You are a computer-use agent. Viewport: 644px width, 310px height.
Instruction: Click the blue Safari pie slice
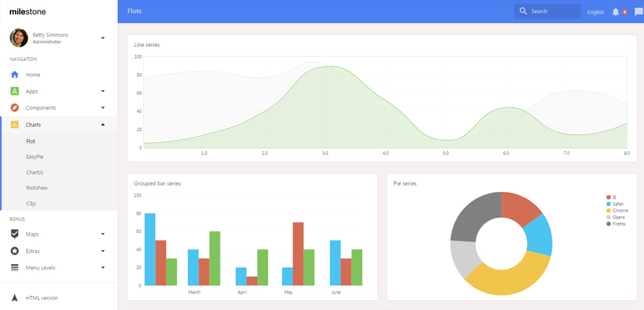[540, 235]
